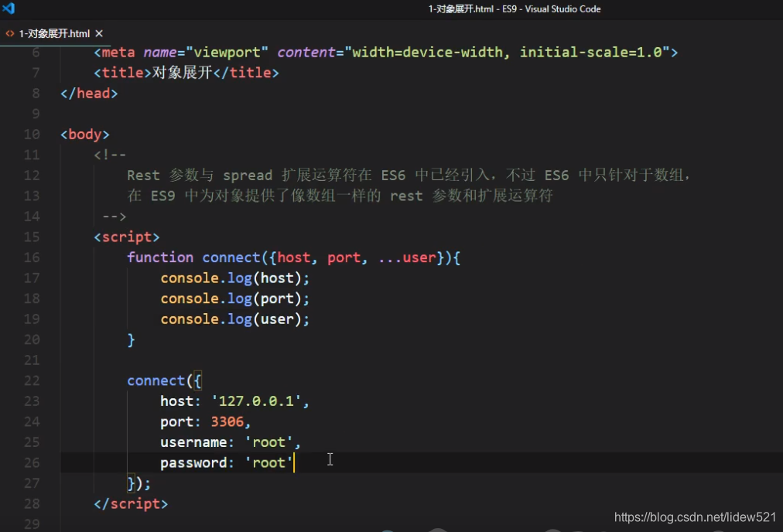Click the window title '1-对象展开.html - ES9 - Visual Studio Code'

click(515, 9)
